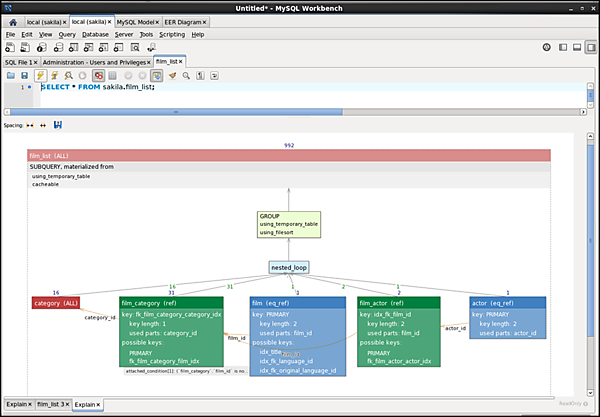Open the Database menu
The image size is (600, 417).
pyautogui.click(x=96, y=34)
